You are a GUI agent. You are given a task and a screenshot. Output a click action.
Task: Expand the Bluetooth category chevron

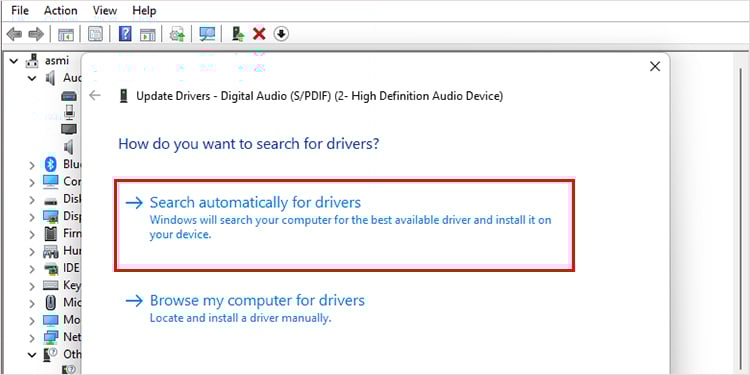click(x=32, y=165)
